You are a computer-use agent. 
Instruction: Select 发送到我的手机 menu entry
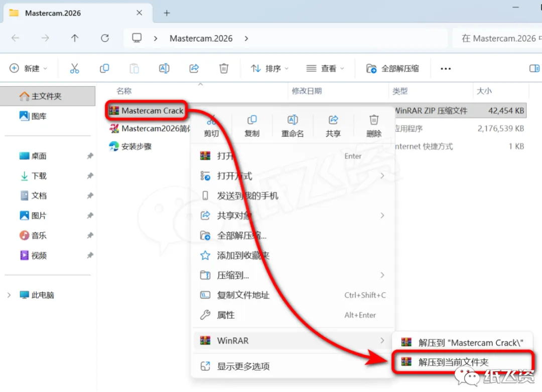click(x=293, y=196)
